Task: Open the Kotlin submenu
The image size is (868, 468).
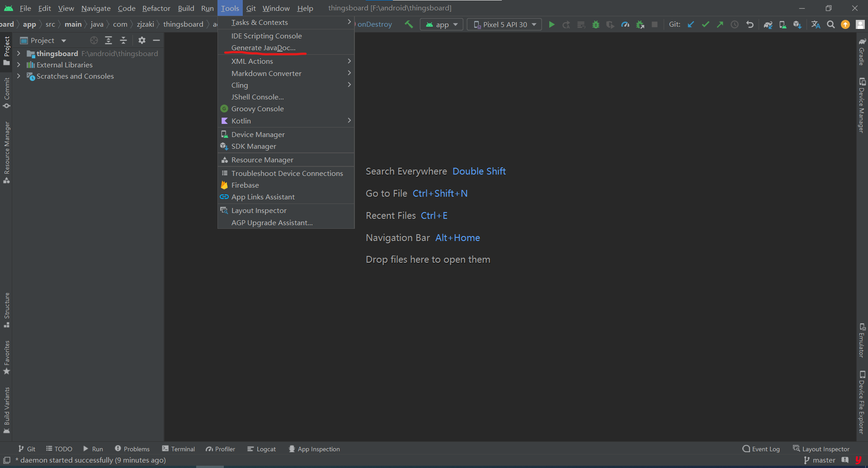Action: tap(286, 121)
